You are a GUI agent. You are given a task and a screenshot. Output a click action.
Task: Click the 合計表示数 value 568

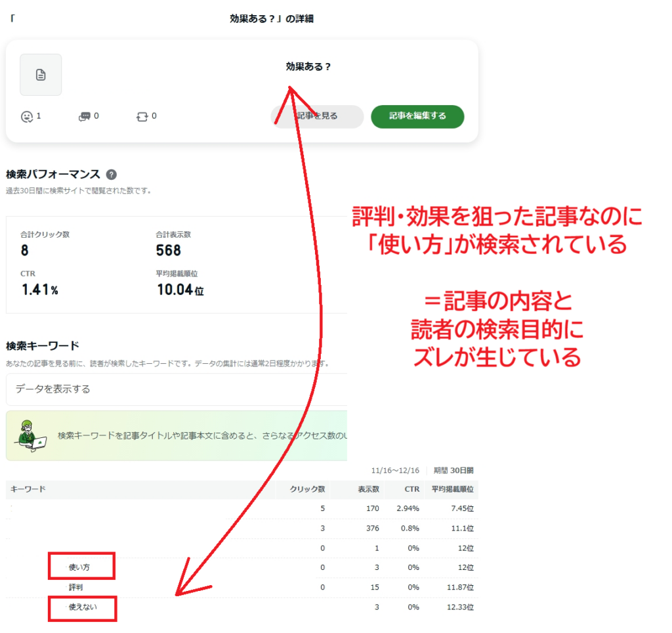[169, 251]
